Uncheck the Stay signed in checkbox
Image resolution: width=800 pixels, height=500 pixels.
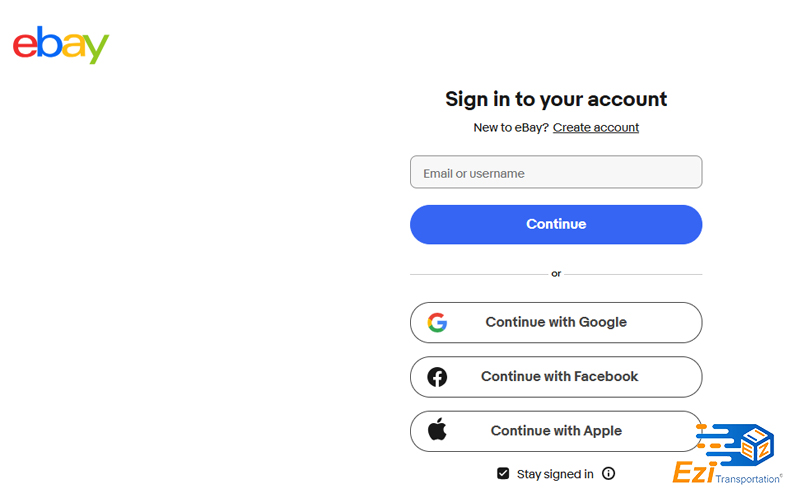coord(503,473)
